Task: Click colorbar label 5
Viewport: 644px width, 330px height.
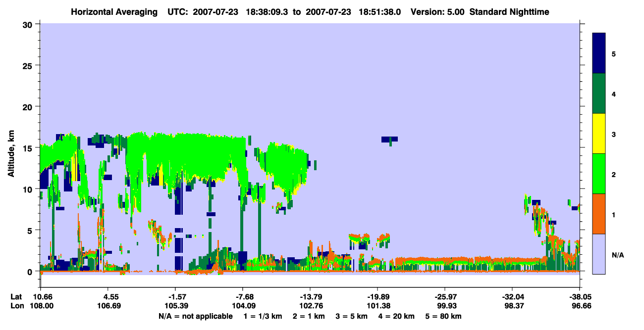Action: (614, 53)
